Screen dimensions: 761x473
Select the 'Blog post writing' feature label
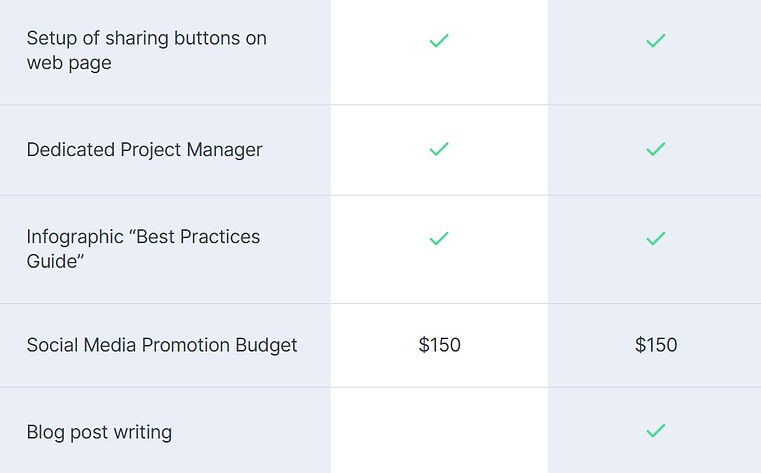[99, 432]
